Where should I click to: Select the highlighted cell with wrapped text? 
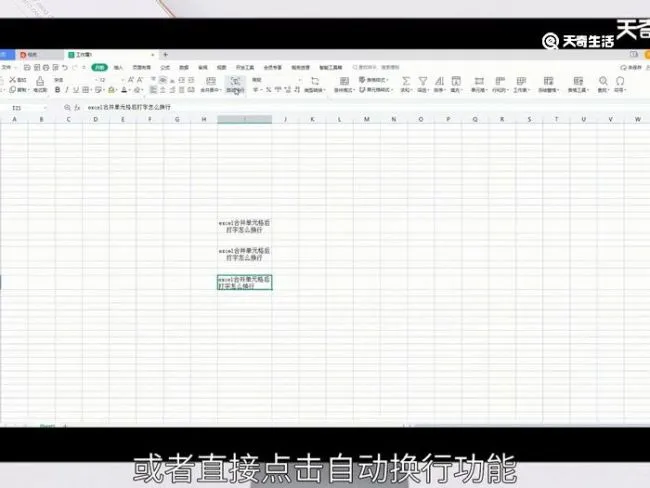(x=245, y=282)
